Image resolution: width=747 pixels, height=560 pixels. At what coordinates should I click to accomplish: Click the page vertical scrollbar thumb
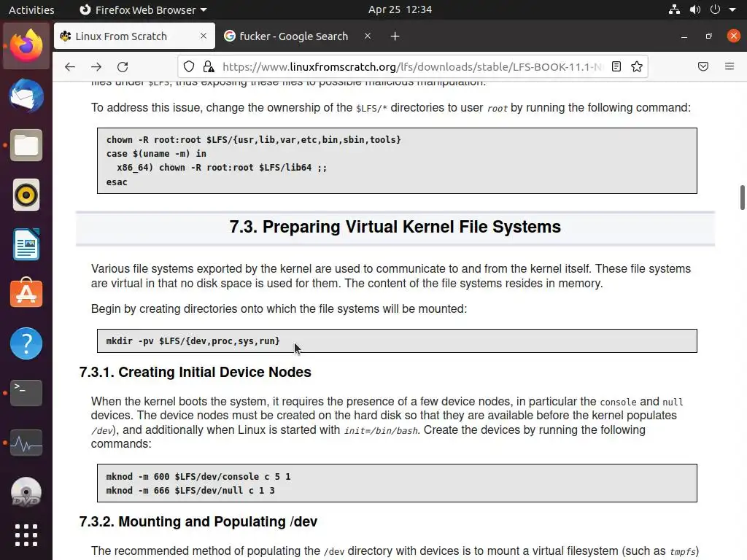pyautogui.click(x=742, y=197)
